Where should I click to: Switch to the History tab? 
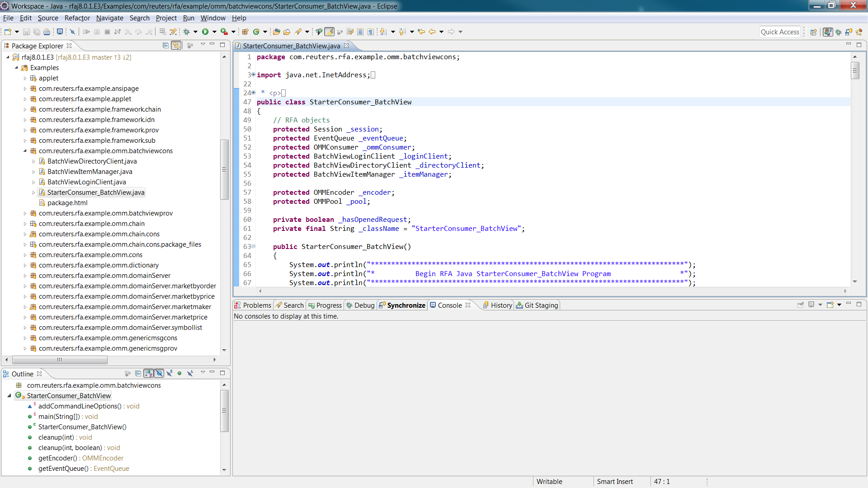pyautogui.click(x=497, y=305)
